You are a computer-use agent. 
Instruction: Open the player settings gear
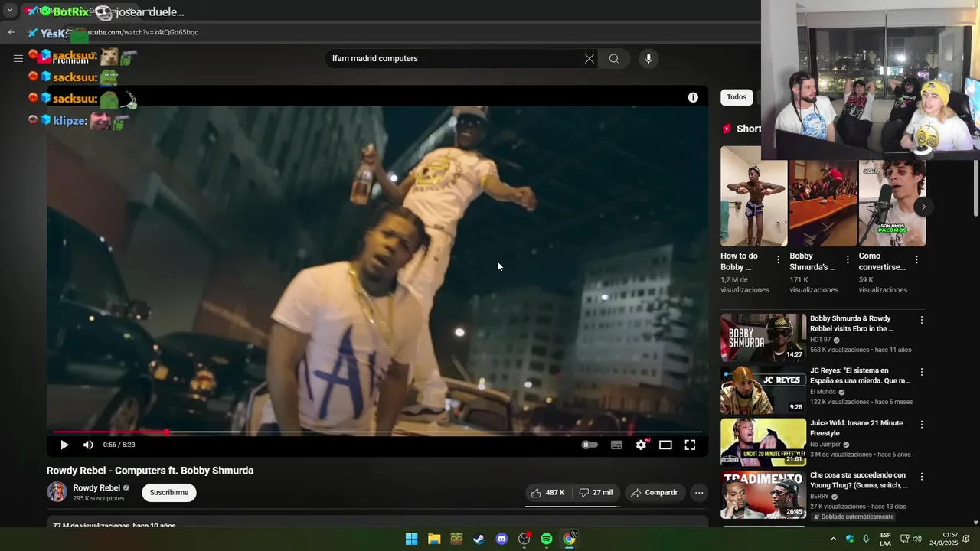pyautogui.click(x=641, y=445)
